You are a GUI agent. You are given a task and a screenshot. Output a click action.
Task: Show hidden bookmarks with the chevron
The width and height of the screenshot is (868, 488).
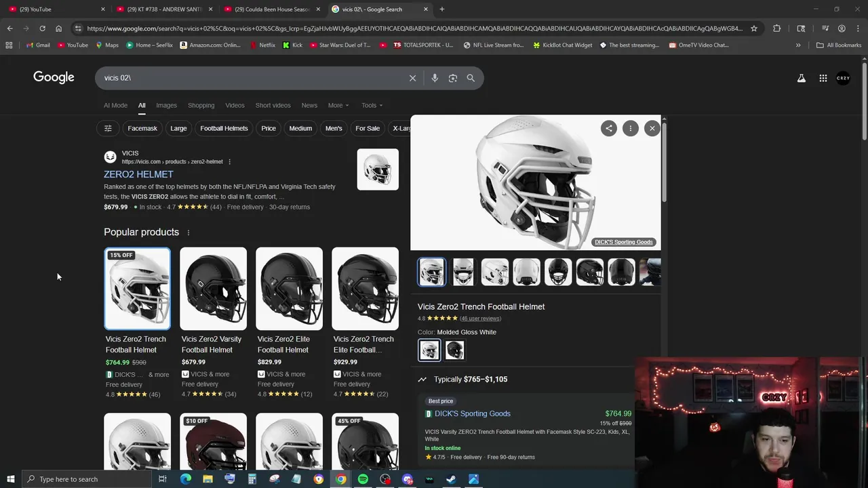pos(798,45)
